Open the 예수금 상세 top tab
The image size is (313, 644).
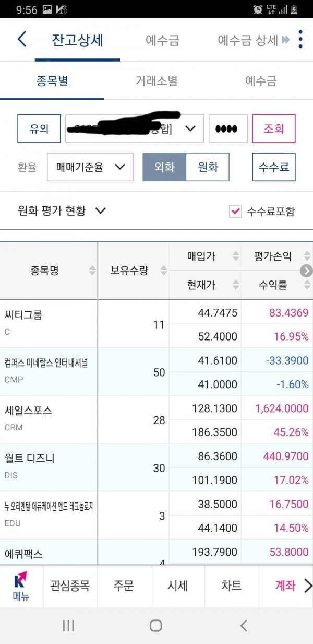(x=248, y=40)
